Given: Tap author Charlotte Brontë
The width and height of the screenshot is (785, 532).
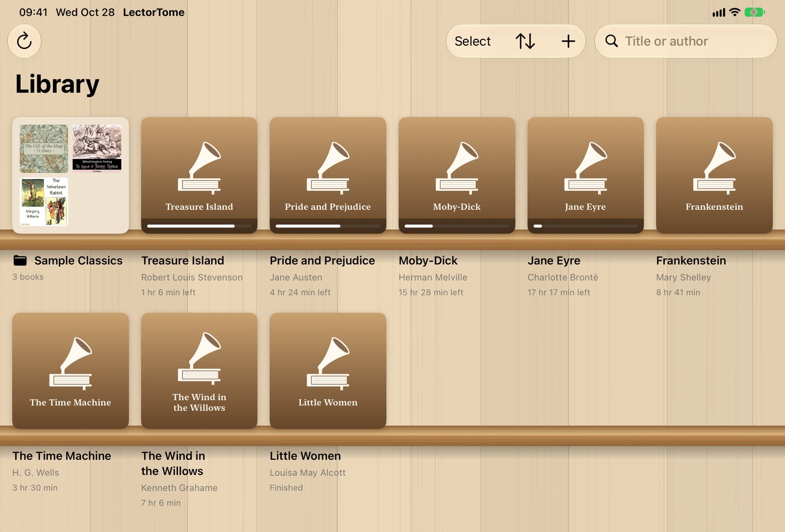Looking at the screenshot, I should tap(563, 278).
